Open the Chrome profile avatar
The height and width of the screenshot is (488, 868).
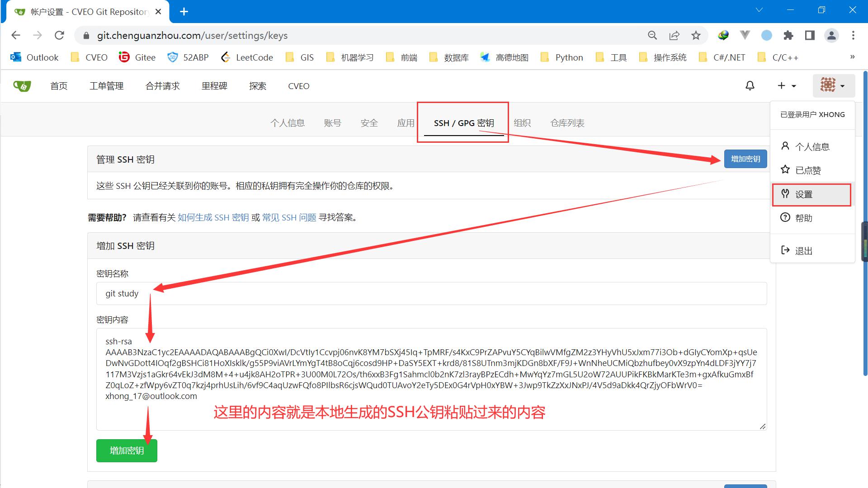point(831,35)
